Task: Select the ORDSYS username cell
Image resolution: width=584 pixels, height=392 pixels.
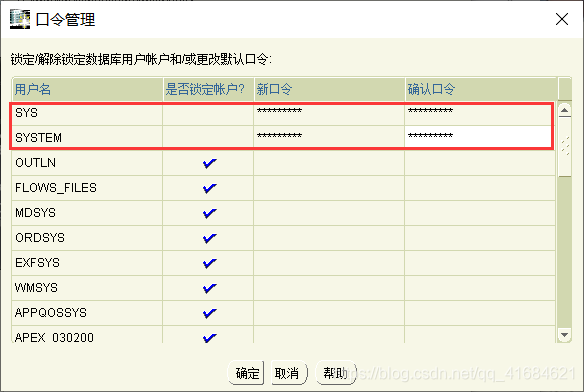Action: coord(87,238)
